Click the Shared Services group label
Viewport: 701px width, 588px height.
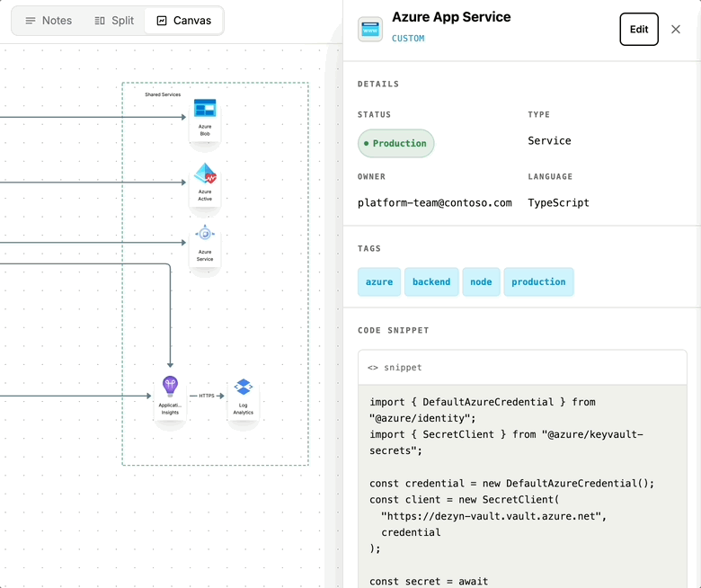click(x=163, y=94)
